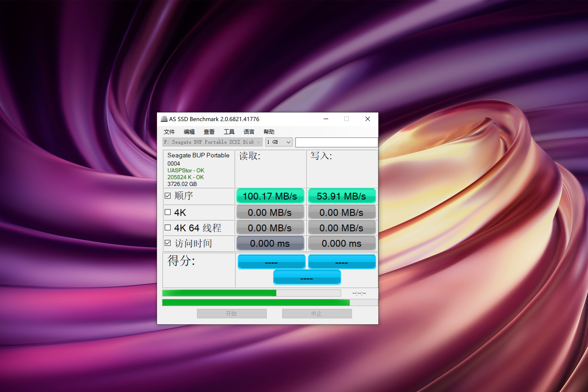
Task: Open the 1 GB test size dropdown
Action: [279, 142]
